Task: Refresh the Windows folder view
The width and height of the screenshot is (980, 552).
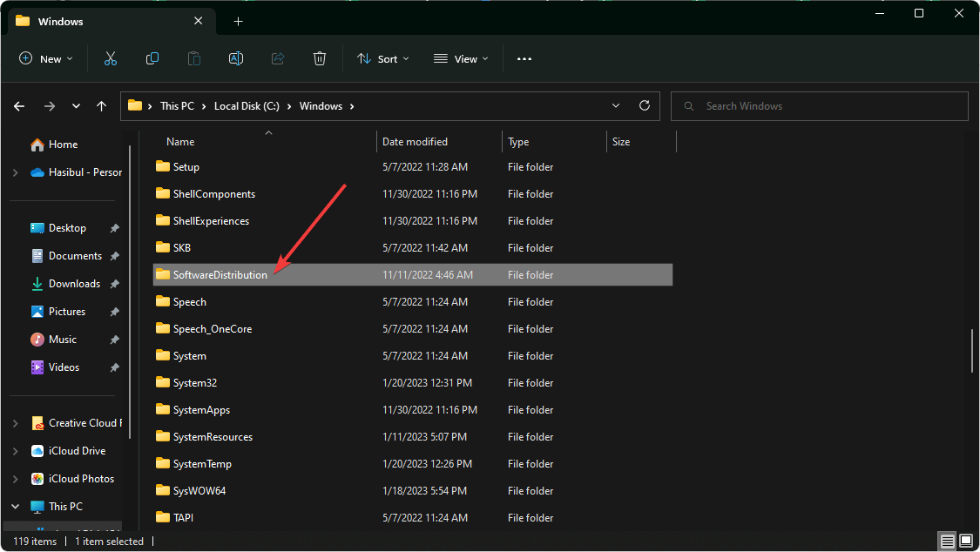Action: (645, 105)
